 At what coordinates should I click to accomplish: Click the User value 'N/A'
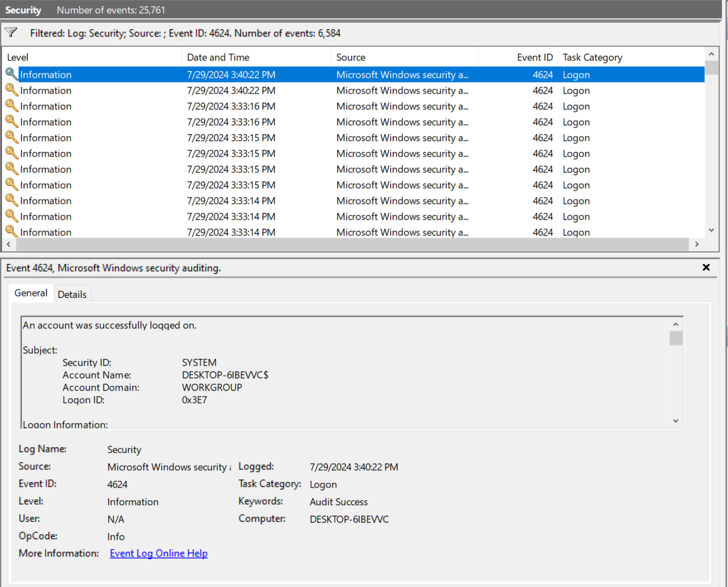tap(115, 519)
